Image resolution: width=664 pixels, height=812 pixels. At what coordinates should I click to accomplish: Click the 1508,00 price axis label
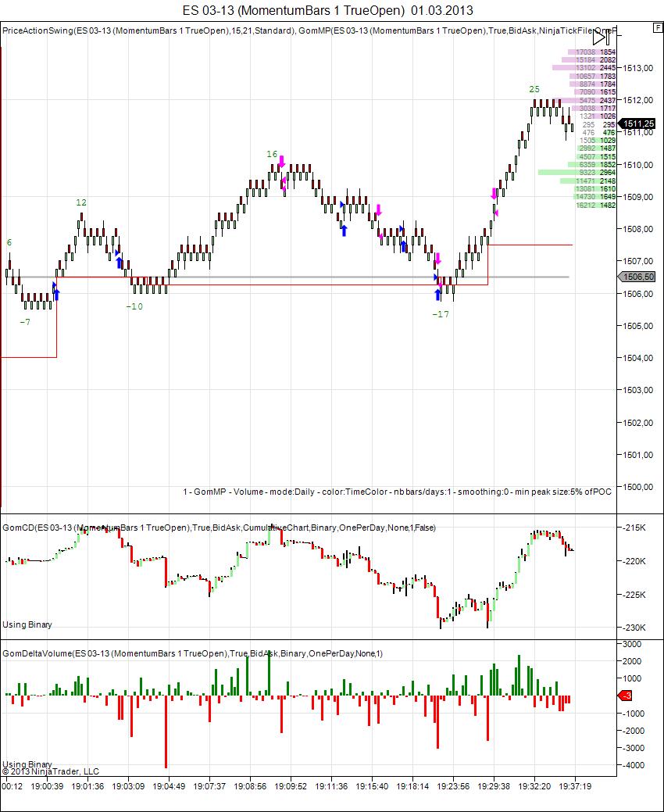[x=637, y=229]
